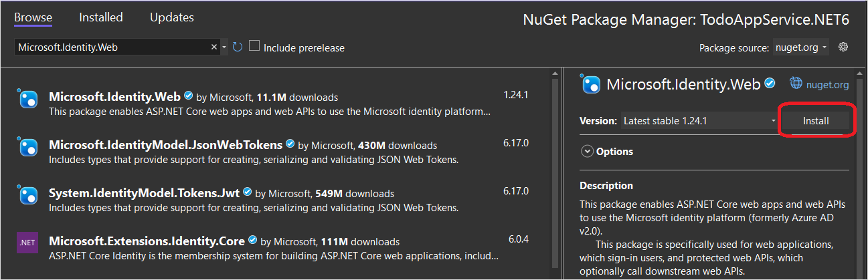The image size is (868, 280).
Task: Click the verified badge next to System.IdentityModel.Tokens.Jwt
Action: tap(248, 192)
